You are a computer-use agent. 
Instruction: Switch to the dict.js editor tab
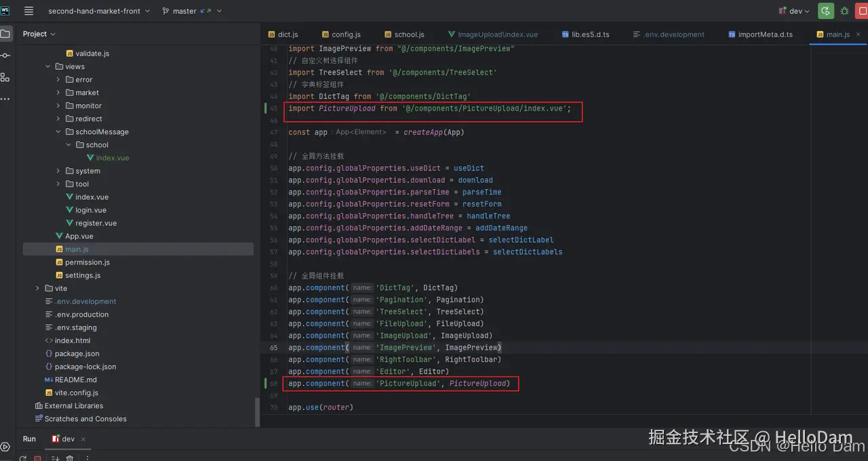tap(283, 34)
